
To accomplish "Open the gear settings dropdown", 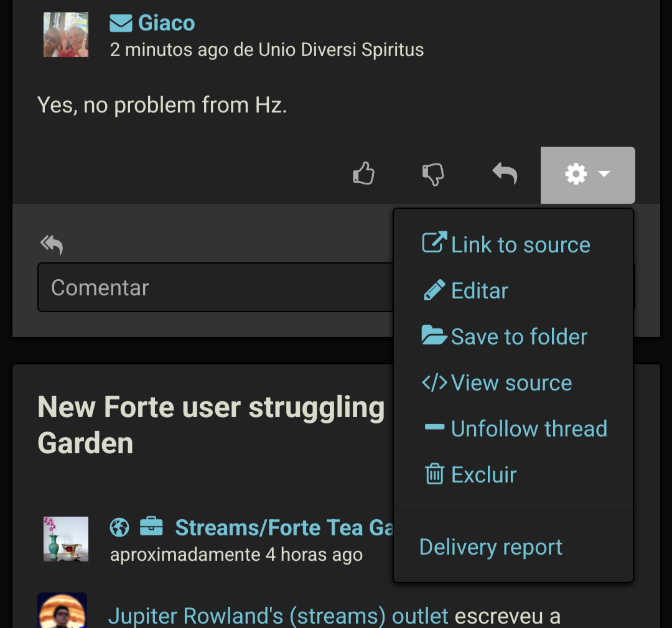I will 587,175.
